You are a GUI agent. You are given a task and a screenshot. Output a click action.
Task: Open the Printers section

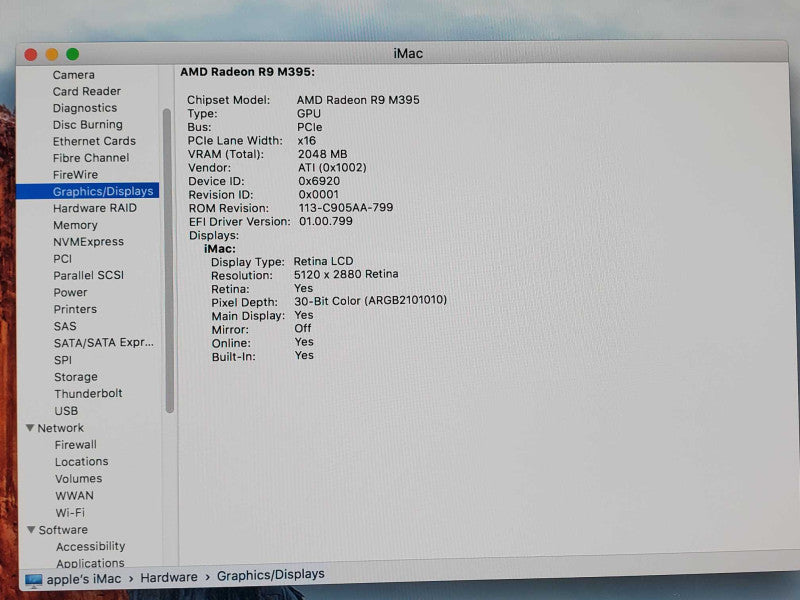(x=75, y=309)
